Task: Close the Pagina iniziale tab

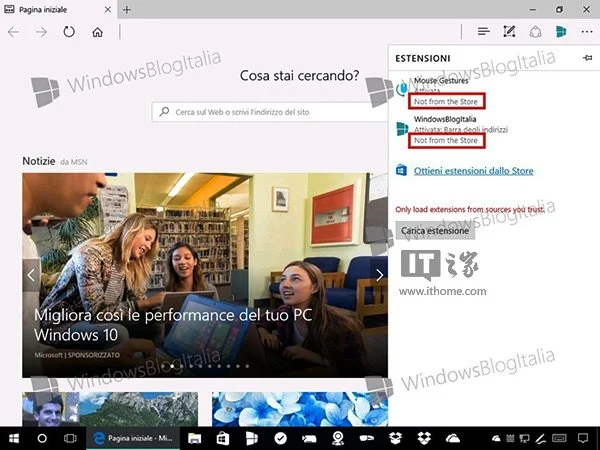Action: (108, 10)
